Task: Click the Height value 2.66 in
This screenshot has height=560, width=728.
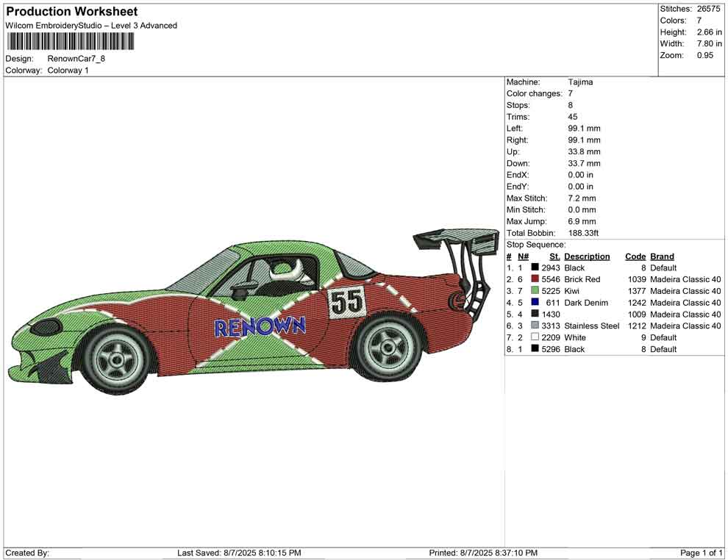Action: click(709, 32)
